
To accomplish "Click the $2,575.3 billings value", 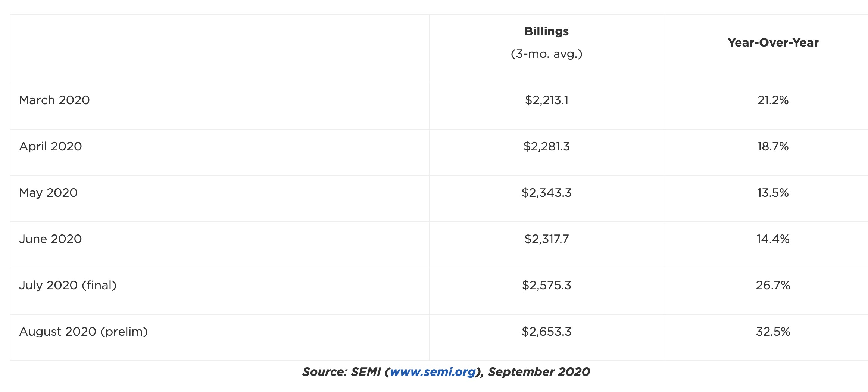I will [546, 285].
